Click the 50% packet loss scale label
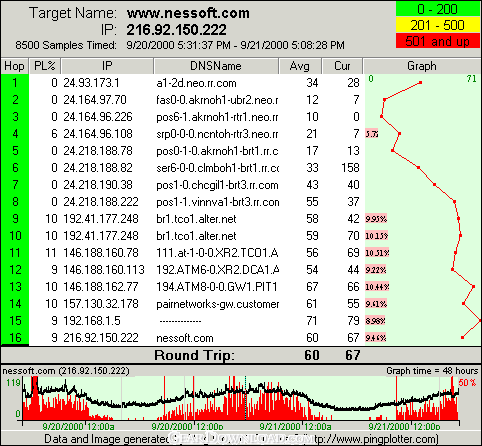The height and width of the screenshot is (446, 482). [x=468, y=383]
